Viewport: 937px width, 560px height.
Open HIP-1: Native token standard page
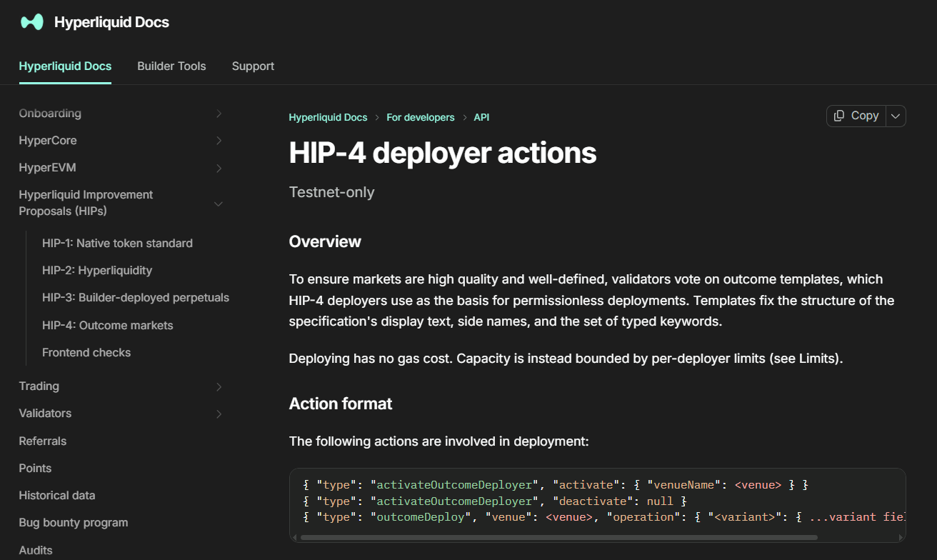click(117, 243)
